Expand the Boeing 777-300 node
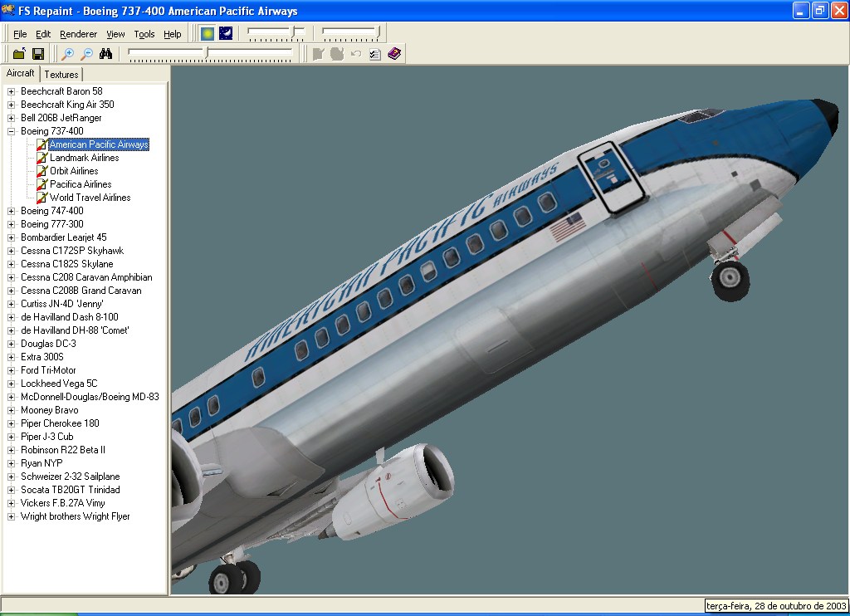This screenshot has height=616, width=850. (x=11, y=224)
